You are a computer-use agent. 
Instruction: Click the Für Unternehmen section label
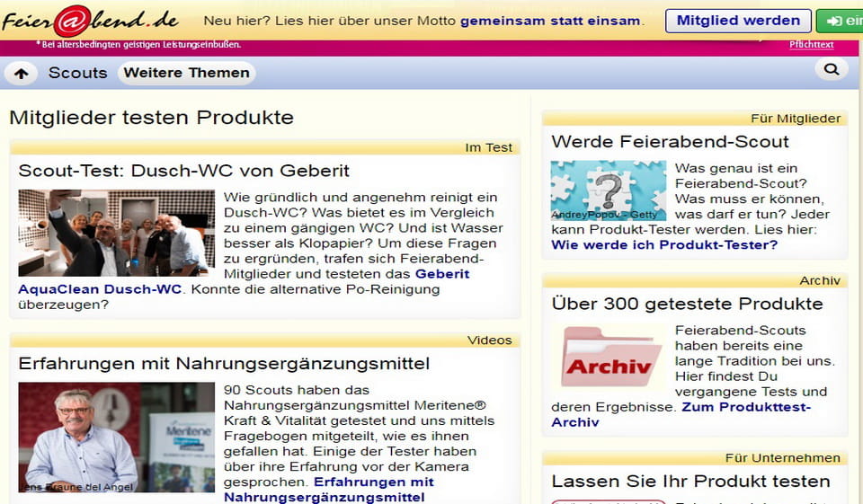click(x=782, y=458)
